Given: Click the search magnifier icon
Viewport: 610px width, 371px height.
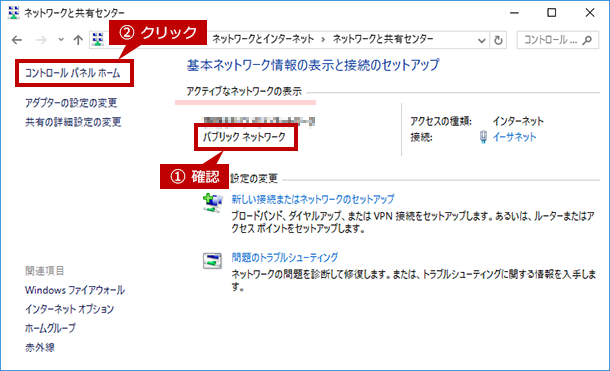Looking at the screenshot, I should 587,40.
